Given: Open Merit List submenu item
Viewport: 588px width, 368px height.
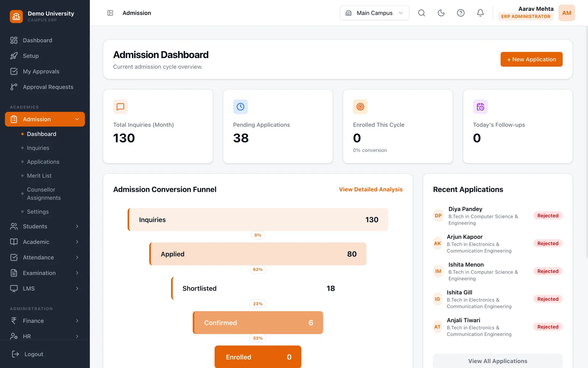Looking at the screenshot, I should click(39, 176).
